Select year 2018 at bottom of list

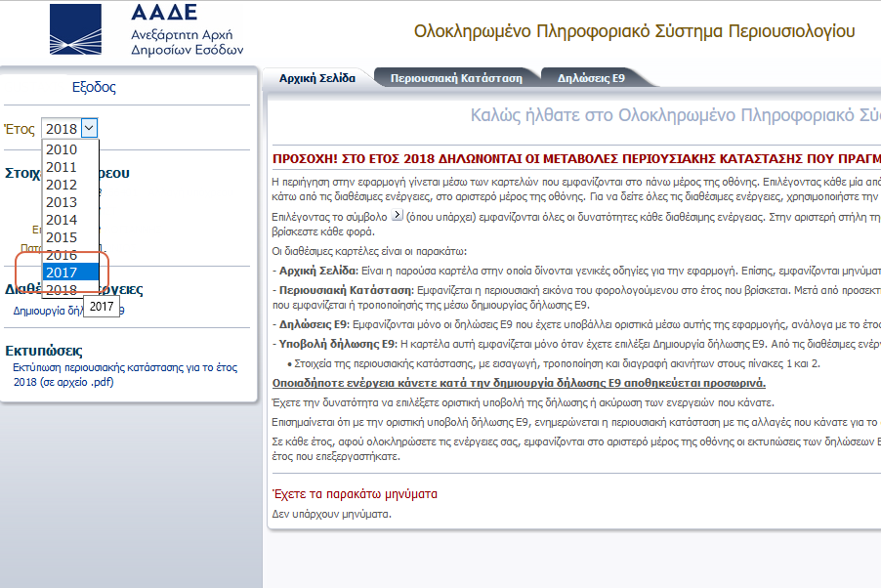[x=62, y=290]
